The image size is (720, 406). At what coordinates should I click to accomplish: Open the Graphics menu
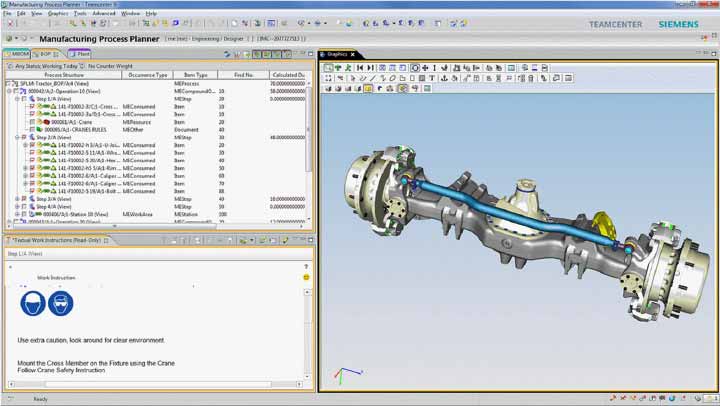click(59, 14)
